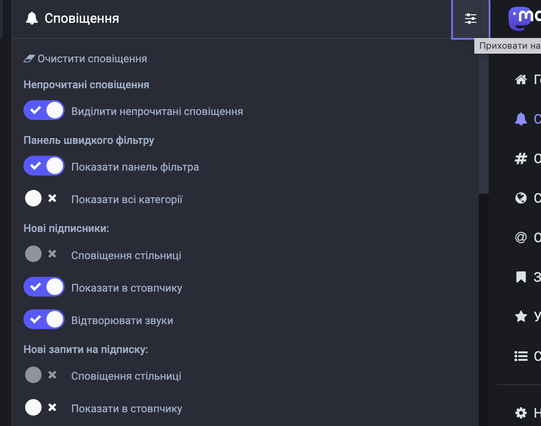
Task: Click Очистити сповіщення button
Action: (85, 59)
